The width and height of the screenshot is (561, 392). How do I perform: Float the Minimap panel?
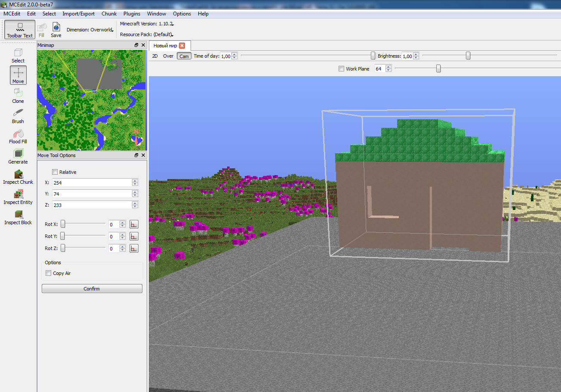[x=136, y=45]
